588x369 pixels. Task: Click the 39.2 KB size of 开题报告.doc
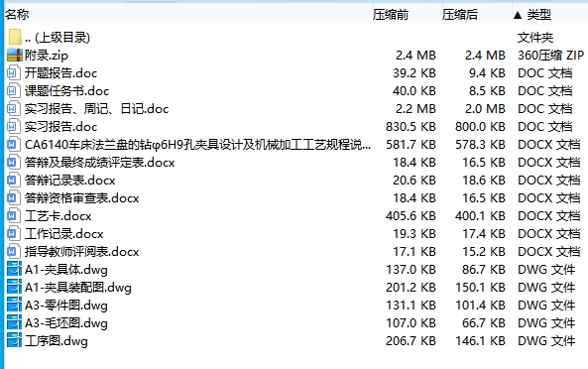coord(414,73)
